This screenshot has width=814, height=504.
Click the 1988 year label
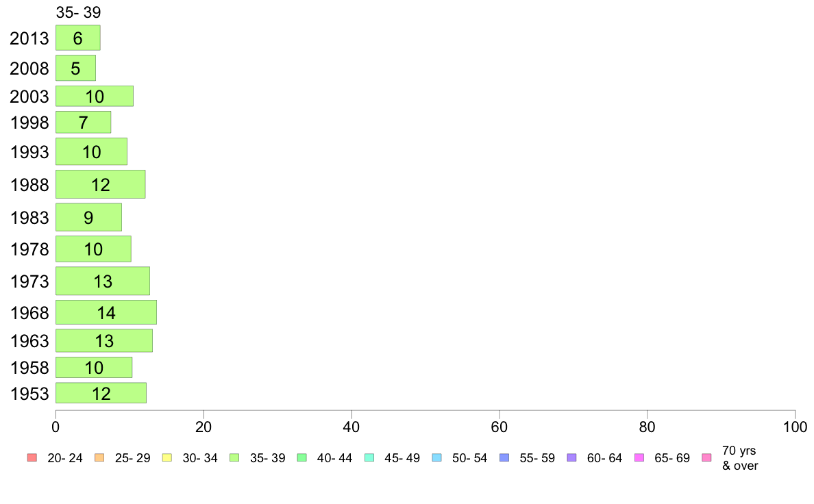click(x=29, y=185)
